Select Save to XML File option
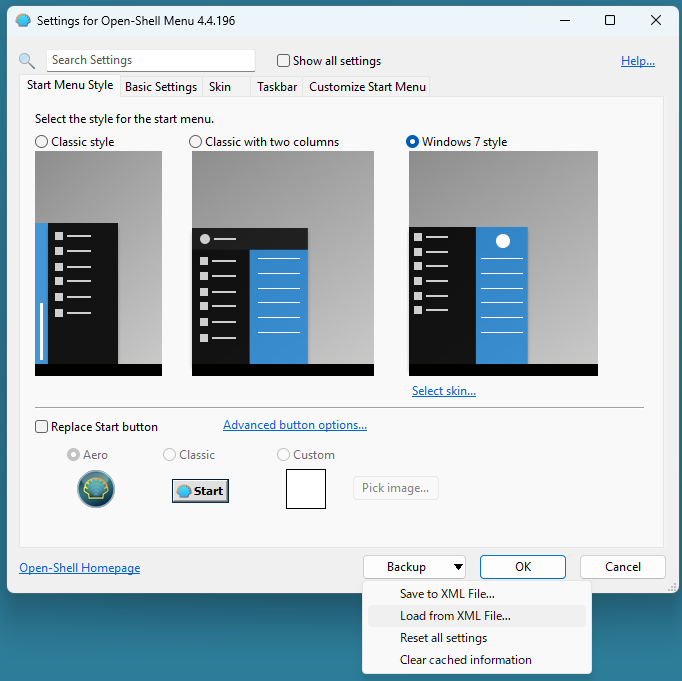Image resolution: width=682 pixels, height=681 pixels. click(447, 594)
